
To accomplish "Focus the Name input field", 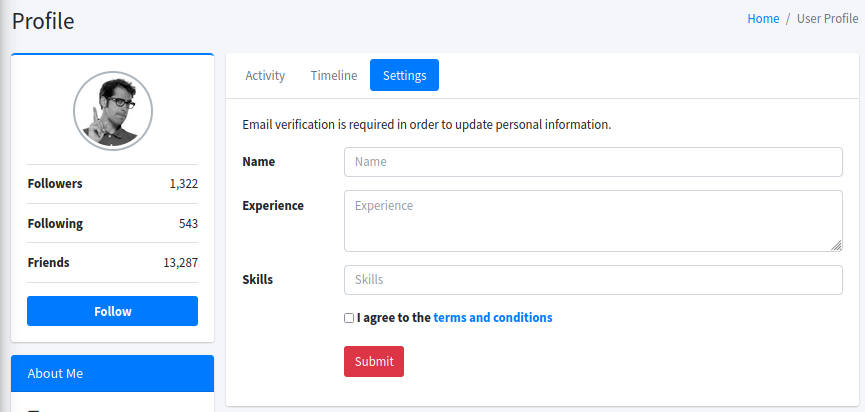I will [x=593, y=162].
